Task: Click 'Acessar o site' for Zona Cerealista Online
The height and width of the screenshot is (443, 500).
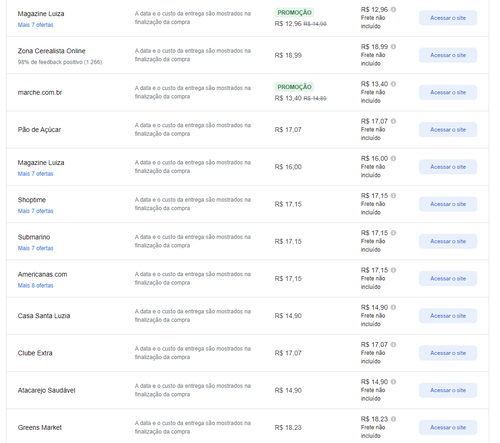Action: coord(448,55)
